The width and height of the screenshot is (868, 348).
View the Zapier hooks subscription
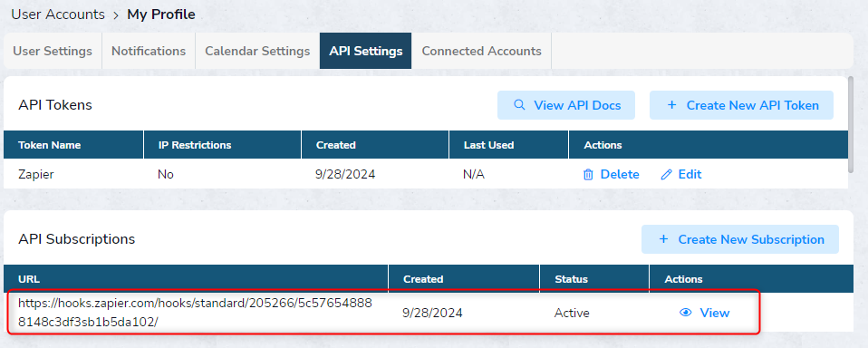click(x=704, y=313)
